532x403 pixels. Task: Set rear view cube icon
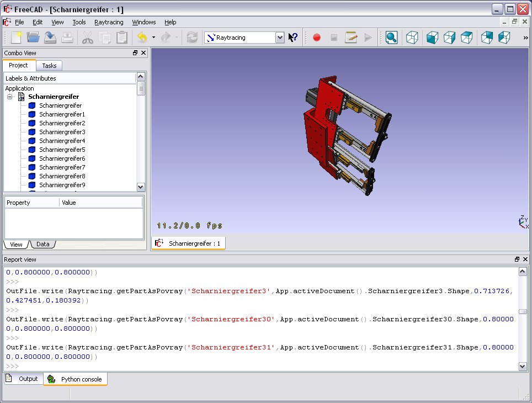coord(487,38)
